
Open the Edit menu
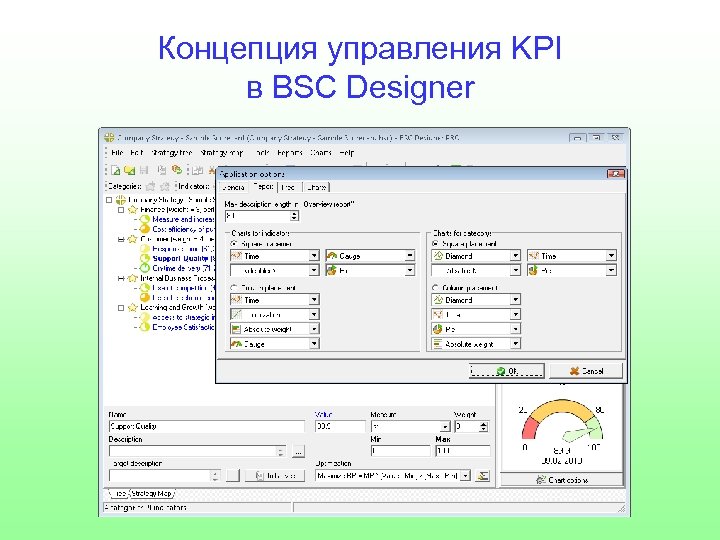tap(136, 152)
